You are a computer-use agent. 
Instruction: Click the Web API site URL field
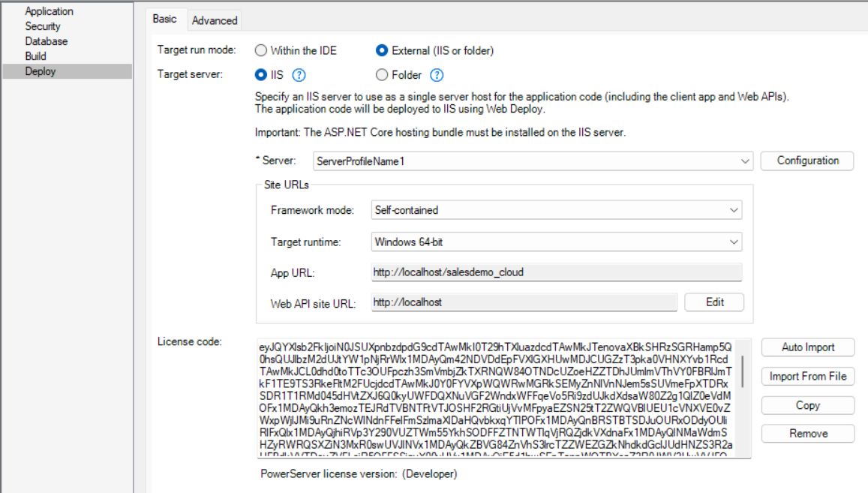tap(524, 302)
